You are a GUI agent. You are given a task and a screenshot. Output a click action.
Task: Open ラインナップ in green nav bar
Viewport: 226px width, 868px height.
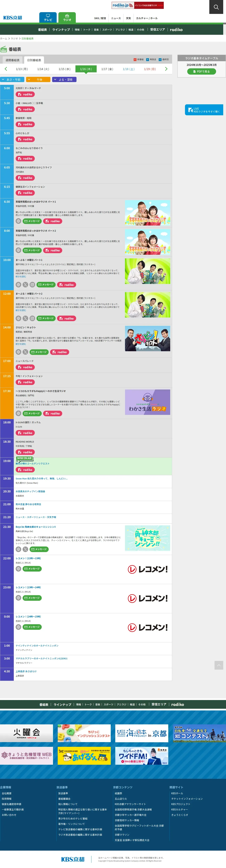61,30
